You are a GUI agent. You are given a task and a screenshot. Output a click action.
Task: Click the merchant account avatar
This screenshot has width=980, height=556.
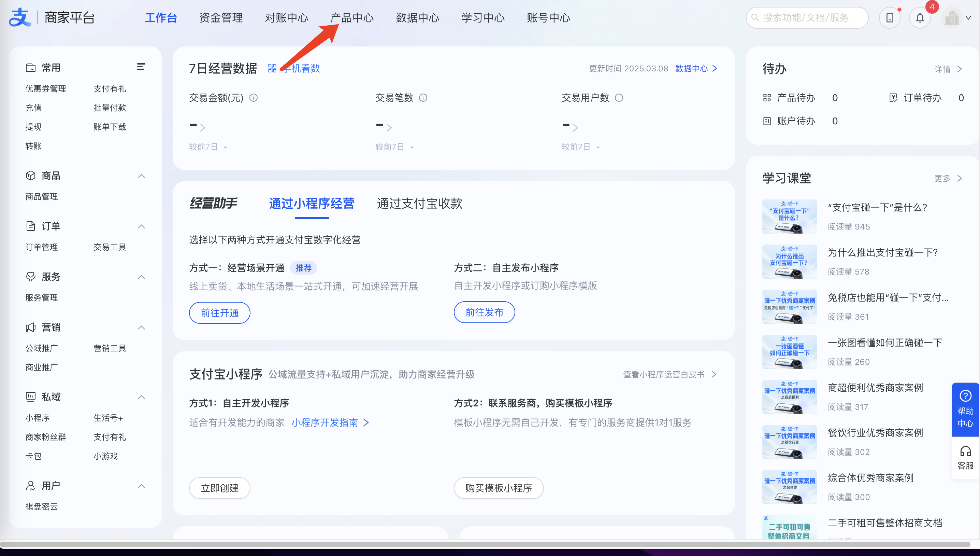pos(952,17)
